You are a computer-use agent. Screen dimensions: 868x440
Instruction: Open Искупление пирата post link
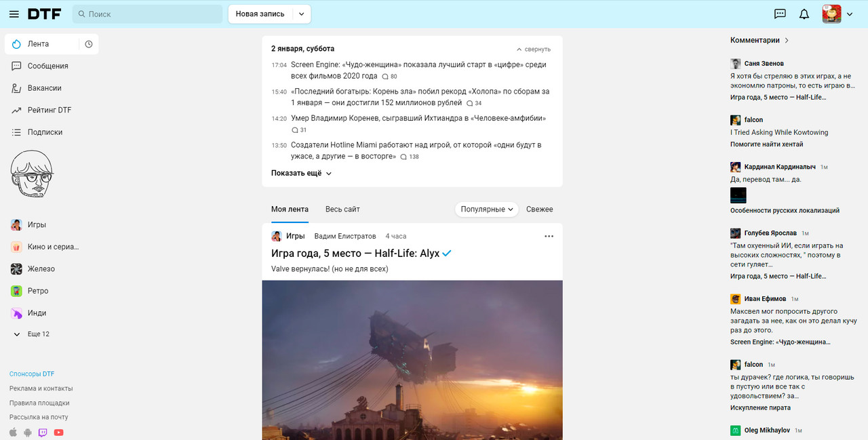pyautogui.click(x=760, y=408)
